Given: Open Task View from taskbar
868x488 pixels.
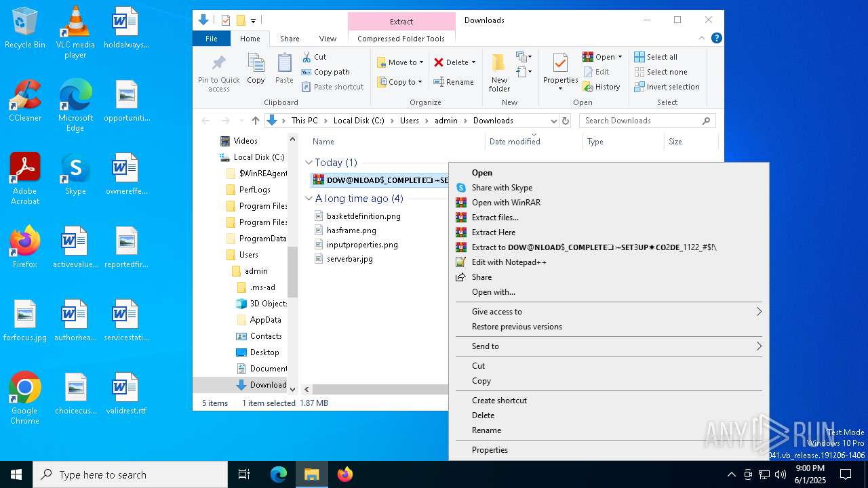Looking at the screenshot, I should tap(244, 474).
